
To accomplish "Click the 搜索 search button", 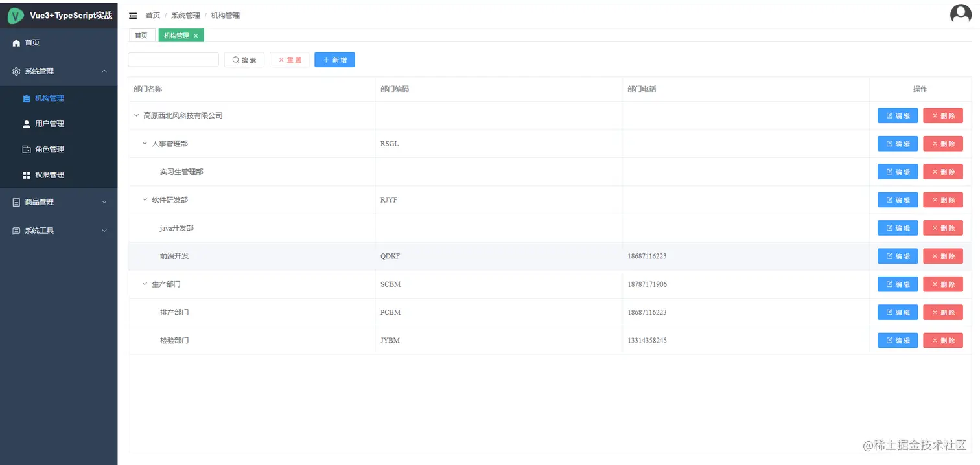I will [244, 60].
